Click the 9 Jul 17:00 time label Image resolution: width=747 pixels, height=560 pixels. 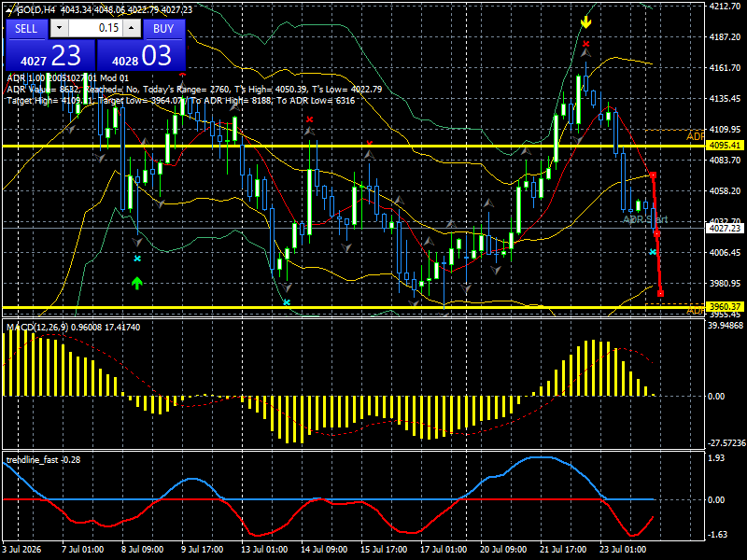(x=202, y=549)
